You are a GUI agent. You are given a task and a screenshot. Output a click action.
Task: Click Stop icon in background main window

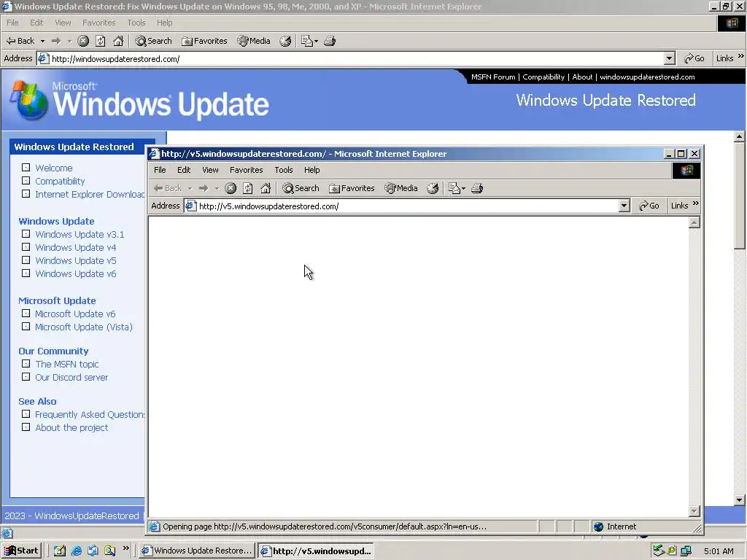pyautogui.click(x=83, y=41)
